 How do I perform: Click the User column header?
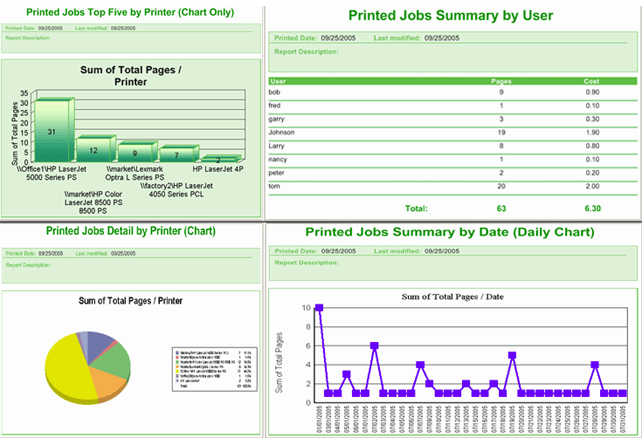tap(279, 81)
